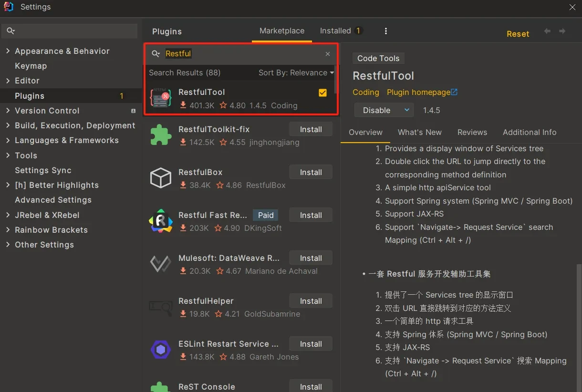Image resolution: width=582 pixels, height=392 pixels.
Task: Click the RestfulHelper plugin icon
Action: tap(160, 307)
